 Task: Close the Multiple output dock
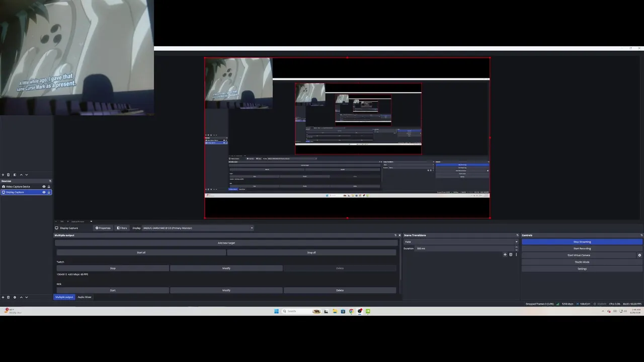(399, 235)
